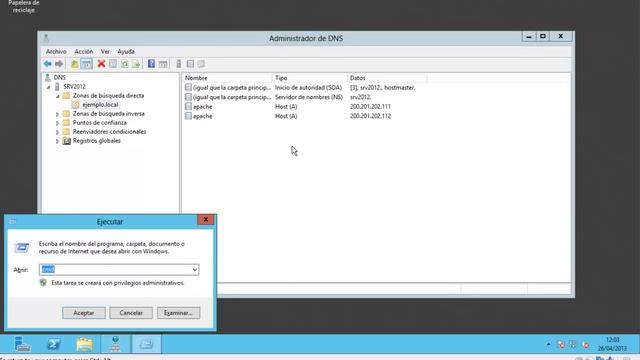Click the last toolbar icon on the right
Screen dimensions: 640x360
click(201, 64)
